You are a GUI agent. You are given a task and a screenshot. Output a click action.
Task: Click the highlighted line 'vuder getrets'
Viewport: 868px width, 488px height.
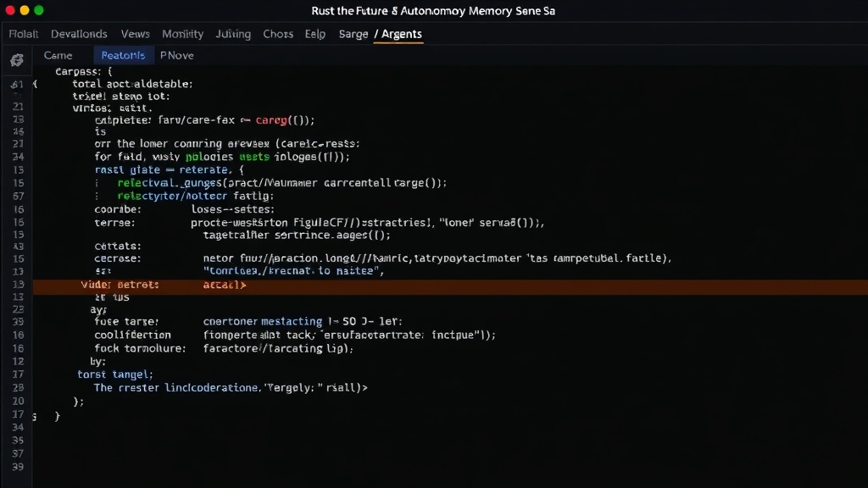coord(450,285)
